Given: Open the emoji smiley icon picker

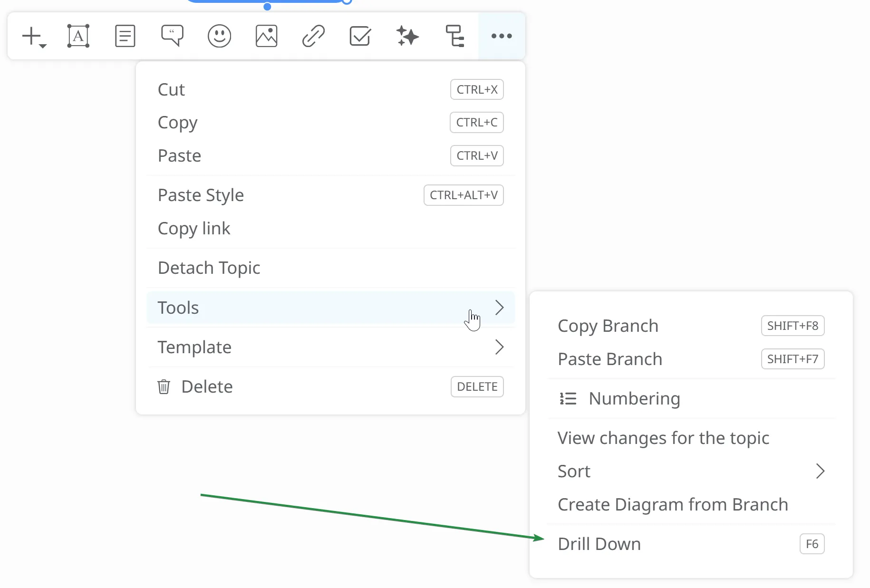Looking at the screenshot, I should 219,36.
